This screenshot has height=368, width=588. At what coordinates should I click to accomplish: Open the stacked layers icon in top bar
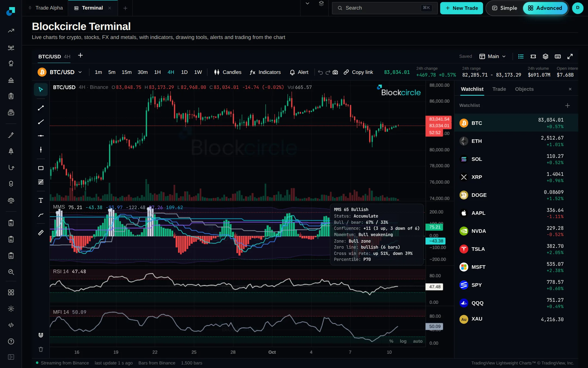321,4
